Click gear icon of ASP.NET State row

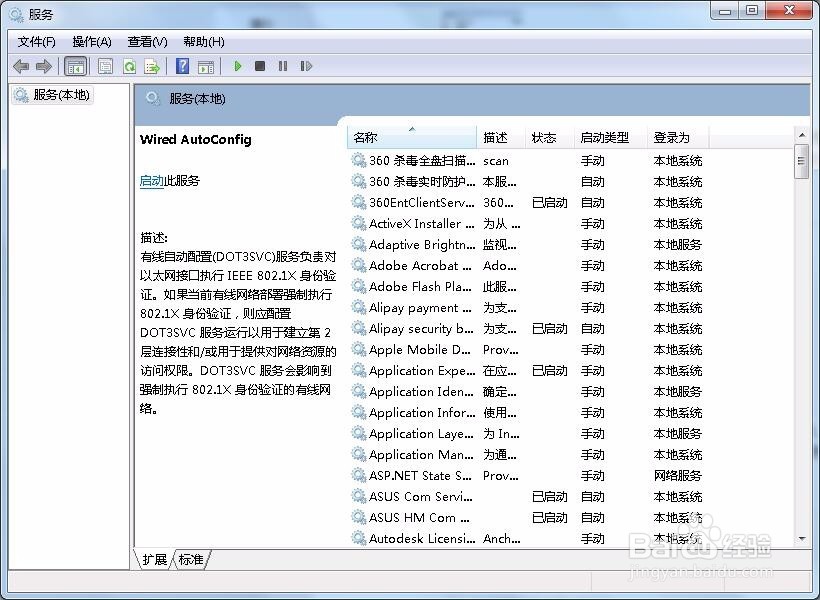[x=358, y=475]
